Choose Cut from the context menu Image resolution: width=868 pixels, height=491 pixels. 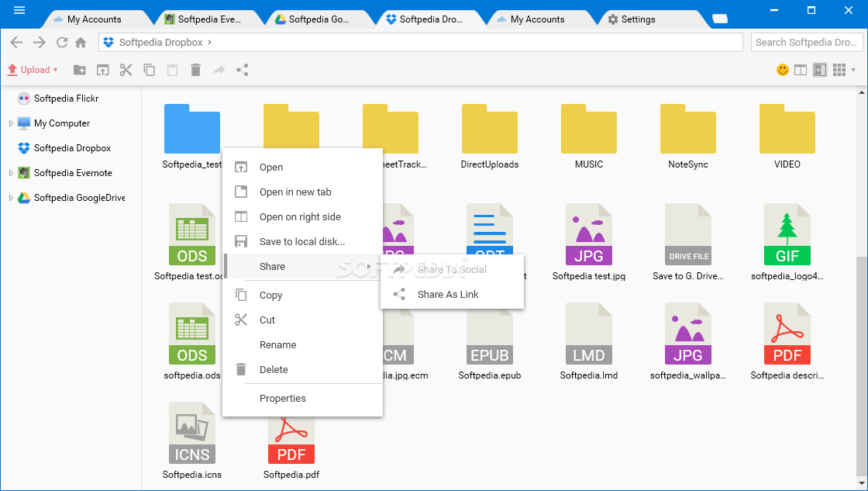(302, 320)
